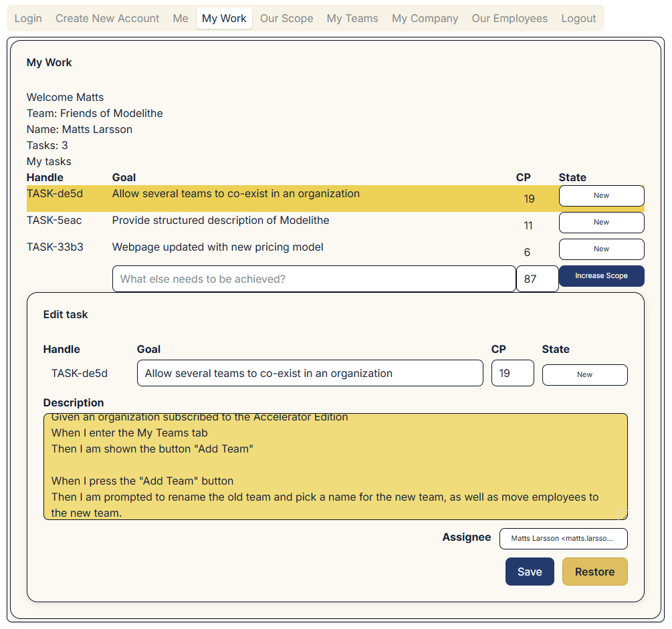Click the Goal field in Edit task
Viewport: 672px width, 629px height.
click(310, 373)
